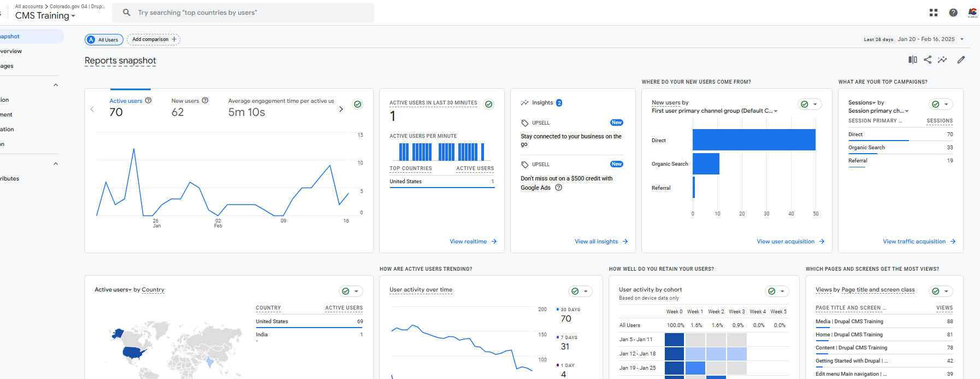
Task: Click the Reports snapshot page title
Action: (x=120, y=61)
